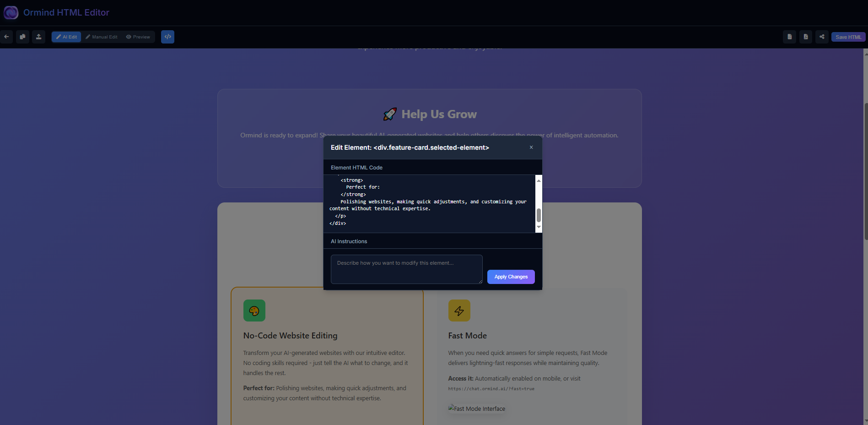Click the Help Us Grow heading
This screenshot has height=425, width=868.
pyautogui.click(x=439, y=114)
